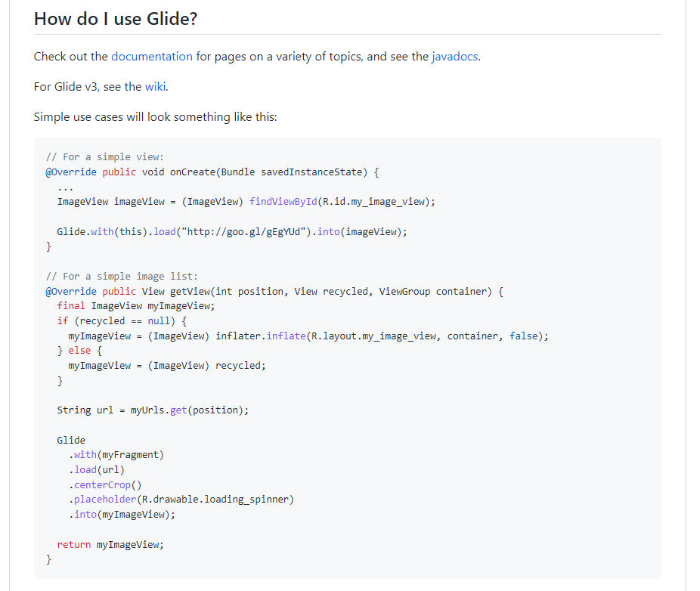Screen dimensions: 700x591
Task: Click 'final ImageView myImageView;' line
Action: coord(136,306)
